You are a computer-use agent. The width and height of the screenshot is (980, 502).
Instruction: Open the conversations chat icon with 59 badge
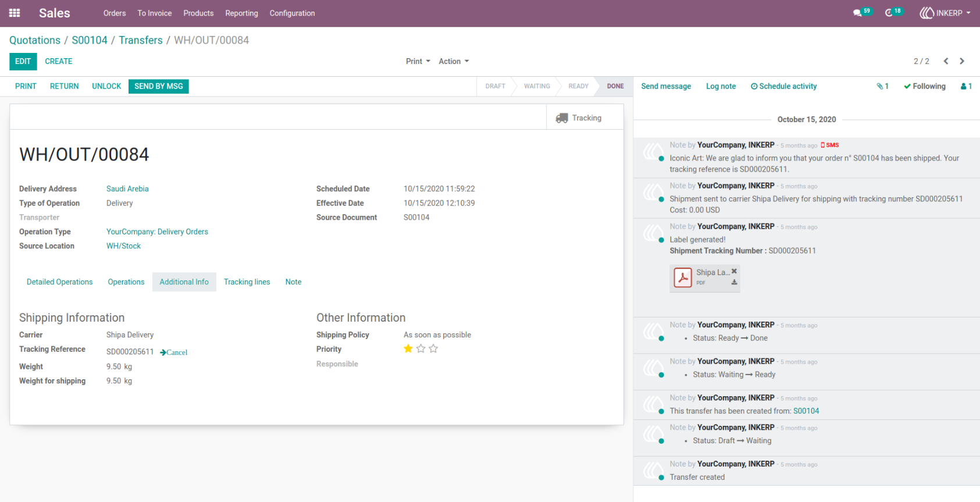point(861,12)
